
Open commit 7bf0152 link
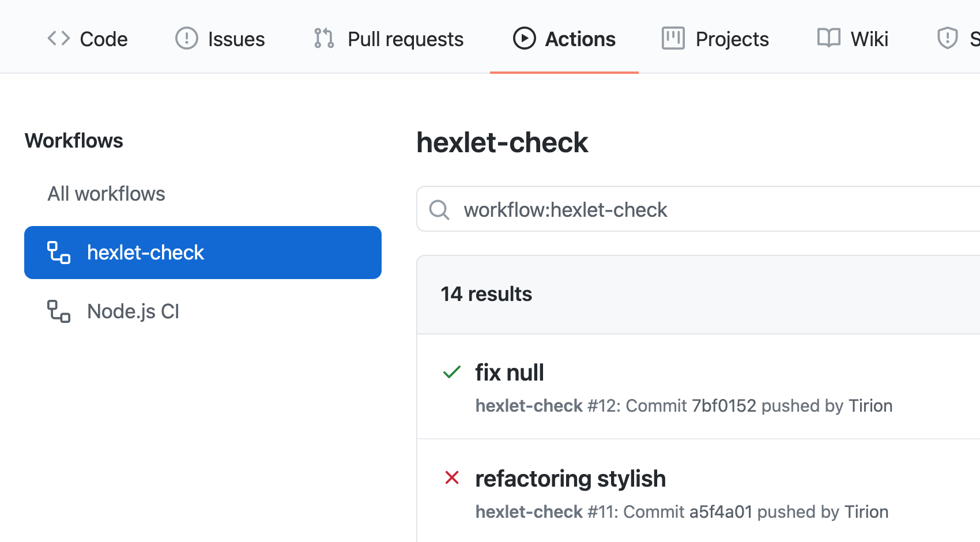[723, 406]
